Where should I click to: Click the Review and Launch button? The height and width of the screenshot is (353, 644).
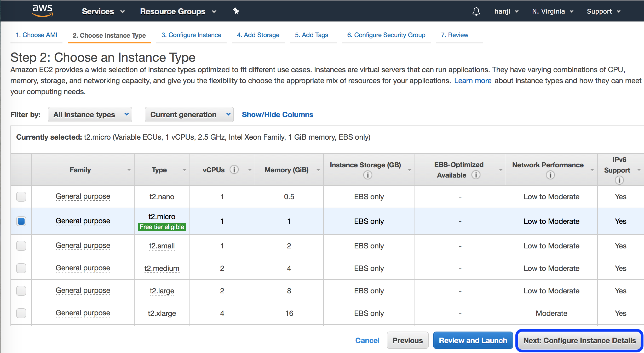click(x=473, y=340)
